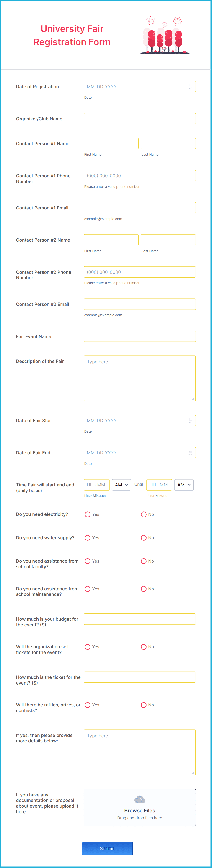Click Contact Person #2 Phone Number field
The image size is (212, 868).
140,272
